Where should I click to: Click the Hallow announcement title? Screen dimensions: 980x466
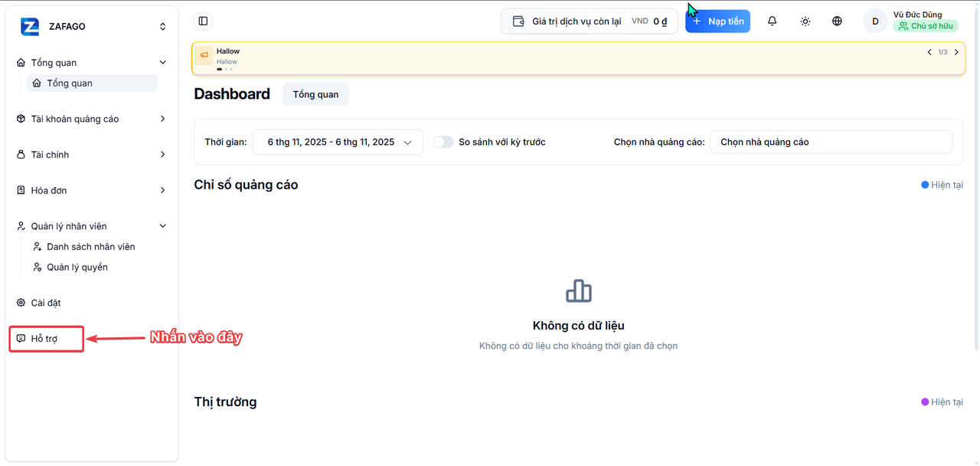pyautogui.click(x=228, y=51)
